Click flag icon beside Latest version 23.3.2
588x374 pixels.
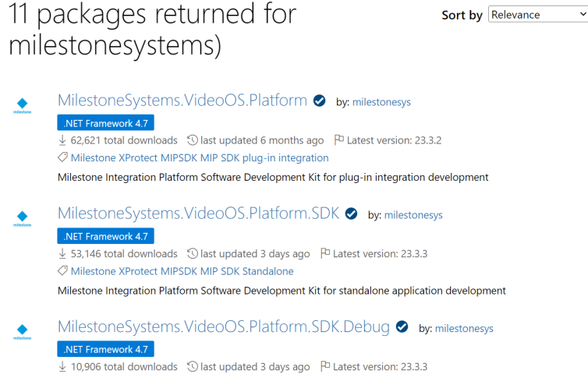[338, 140]
